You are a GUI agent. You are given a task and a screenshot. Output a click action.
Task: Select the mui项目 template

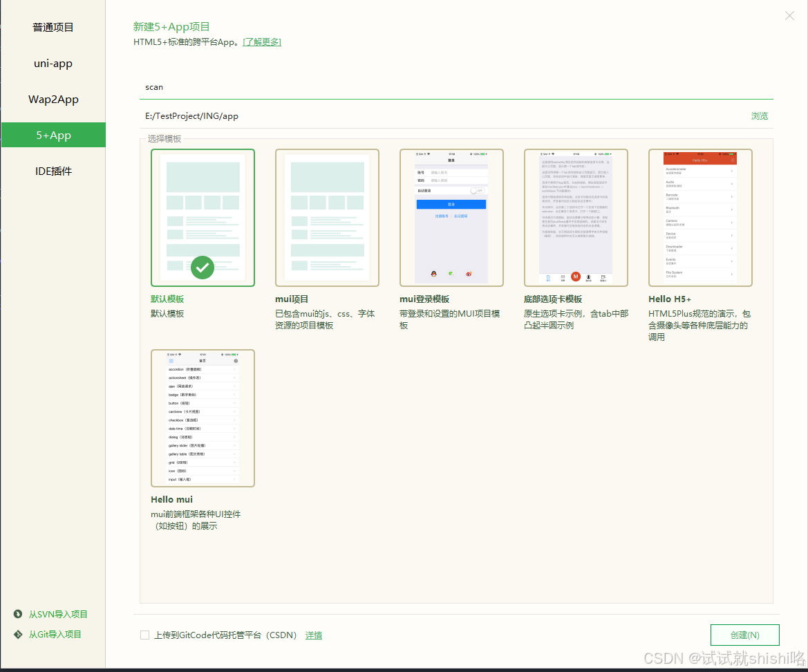[x=327, y=216]
